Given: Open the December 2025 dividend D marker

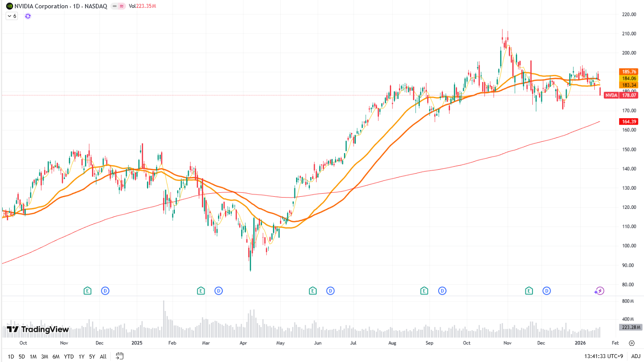Looking at the screenshot, I should coord(546,290).
